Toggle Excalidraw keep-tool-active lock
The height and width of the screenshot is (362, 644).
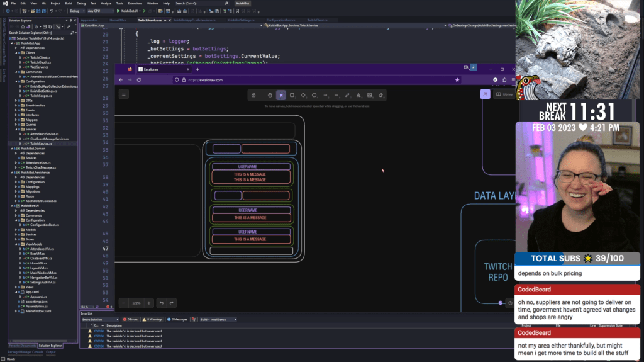pos(253,95)
